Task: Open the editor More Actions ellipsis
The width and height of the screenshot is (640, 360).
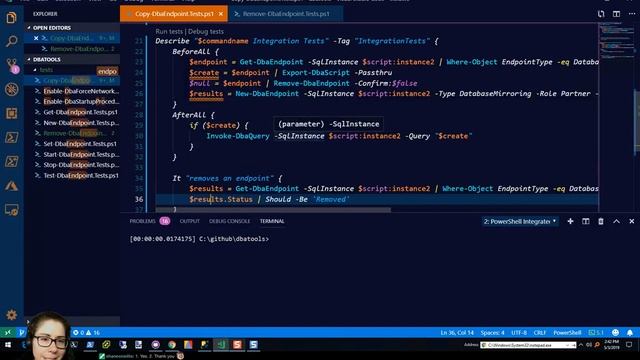Action: [632, 14]
